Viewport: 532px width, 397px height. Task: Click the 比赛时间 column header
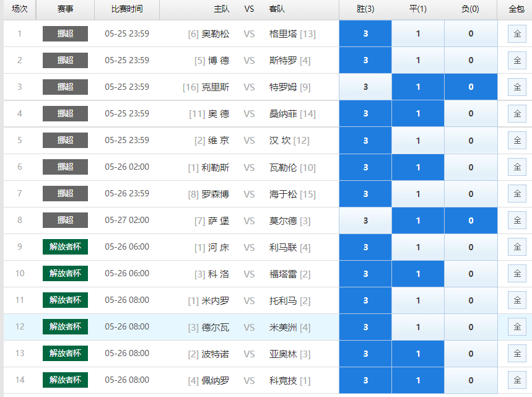(127, 9)
